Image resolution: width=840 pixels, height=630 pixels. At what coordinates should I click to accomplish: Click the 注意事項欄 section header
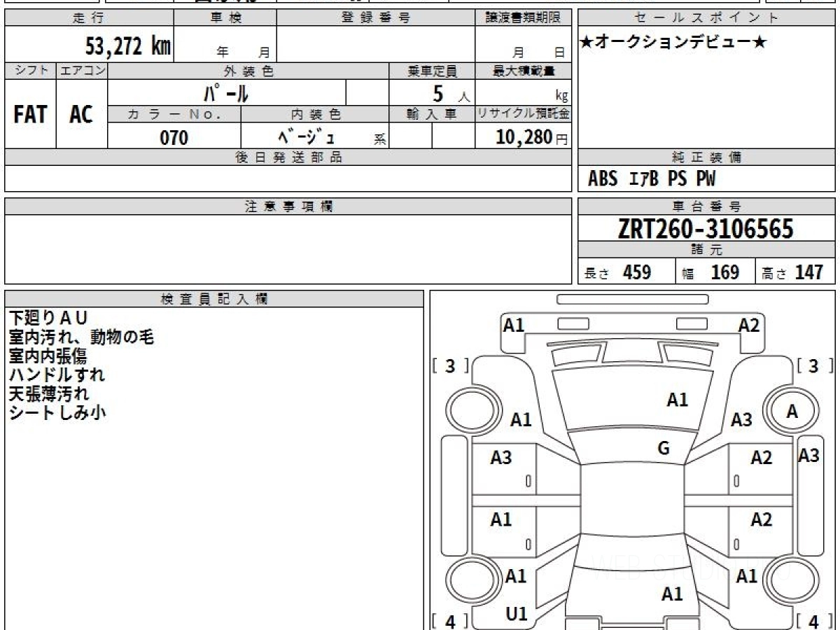coord(288,206)
